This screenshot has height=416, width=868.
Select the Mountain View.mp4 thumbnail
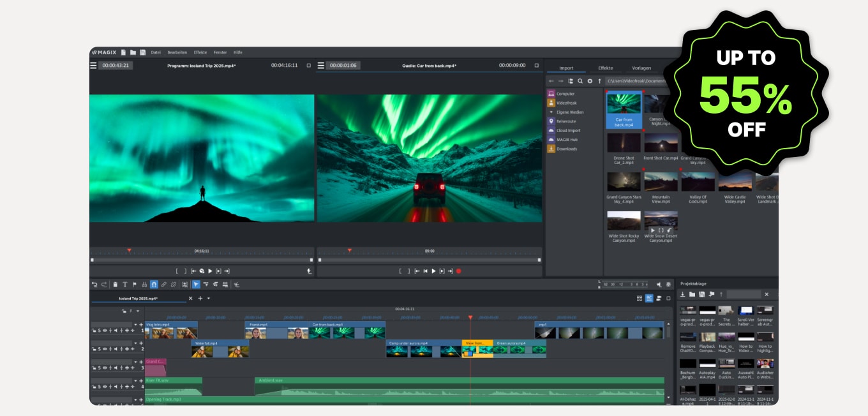[x=661, y=181]
